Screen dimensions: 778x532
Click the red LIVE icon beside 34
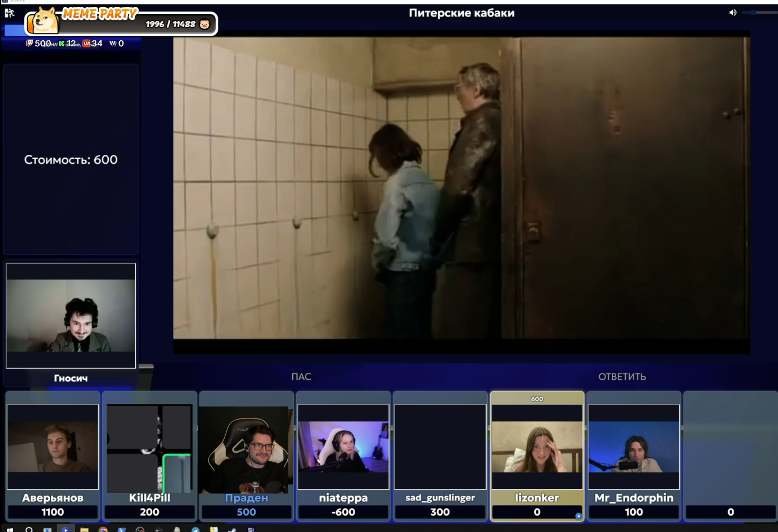point(86,43)
